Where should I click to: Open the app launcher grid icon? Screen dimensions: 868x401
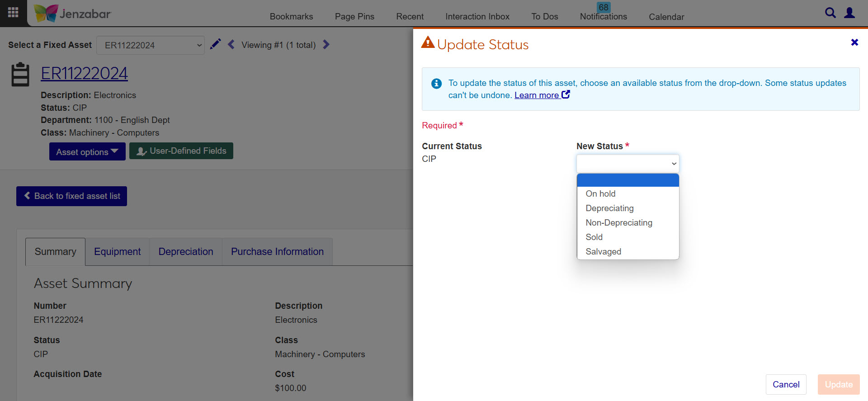tap(14, 13)
